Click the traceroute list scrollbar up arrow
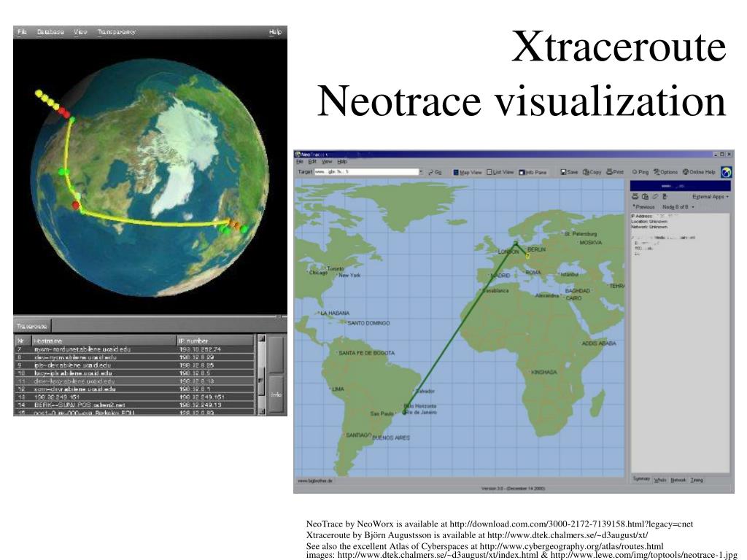The width and height of the screenshot is (747, 560). point(261,338)
